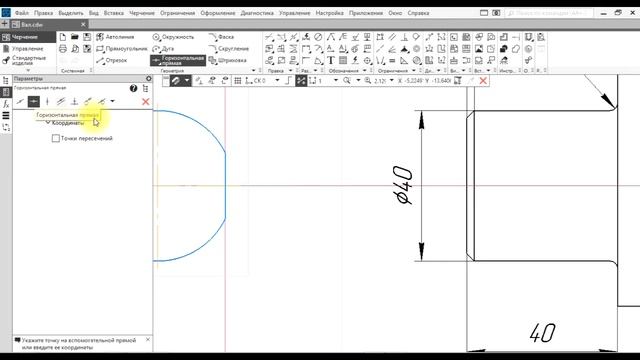Open a file using the folder icon

[x=75, y=37]
